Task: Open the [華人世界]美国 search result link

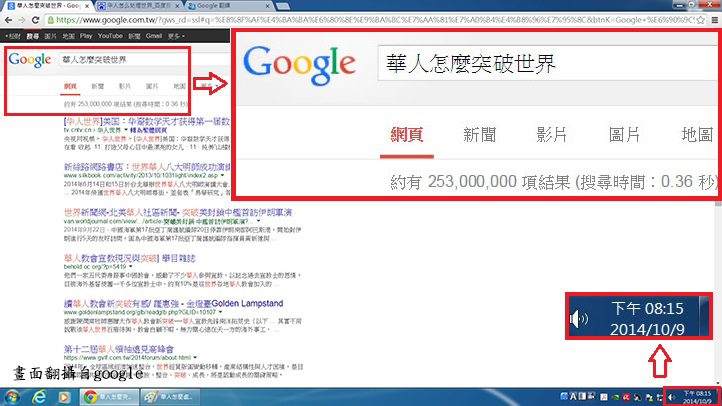Action: tap(146, 122)
